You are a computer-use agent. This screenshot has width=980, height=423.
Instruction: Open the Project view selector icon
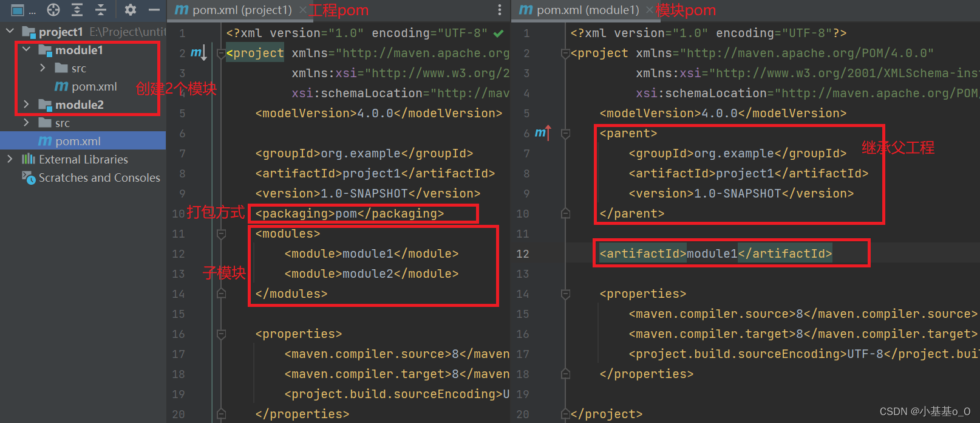tap(18, 10)
